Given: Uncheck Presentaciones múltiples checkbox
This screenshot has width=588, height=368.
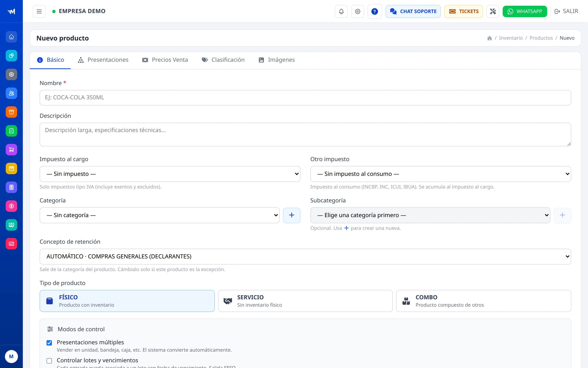Looking at the screenshot, I should coord(49,343).
